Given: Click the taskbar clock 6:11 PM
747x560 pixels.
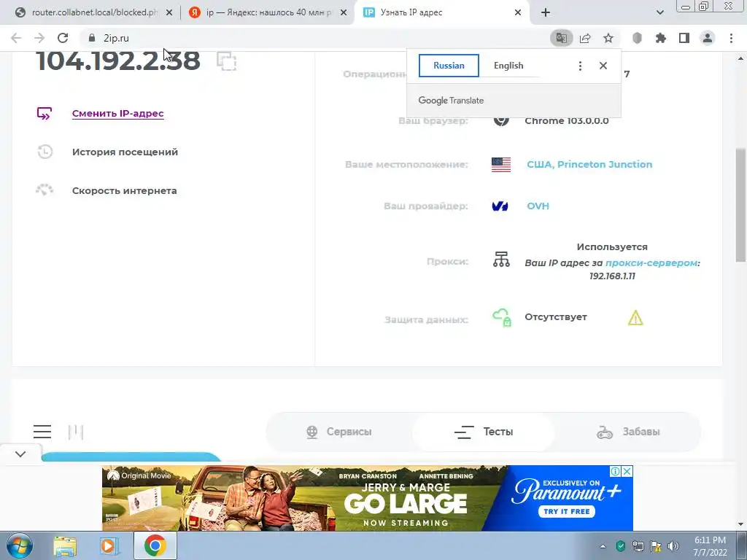Looking at the screenshot, I should (710, 546).
